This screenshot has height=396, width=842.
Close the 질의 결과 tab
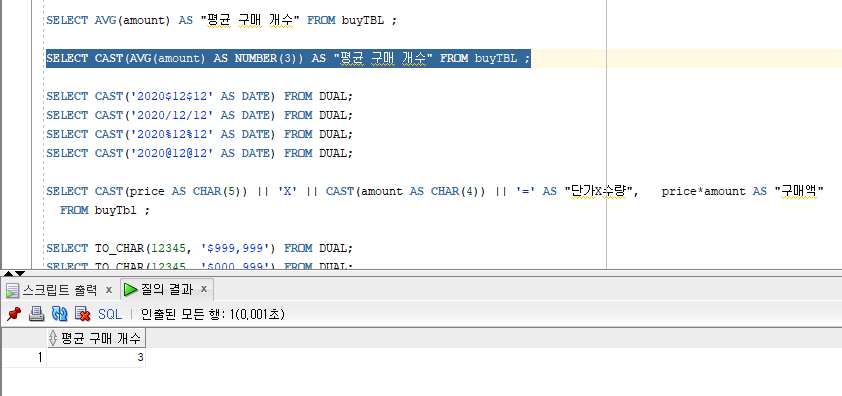[204, 290]
